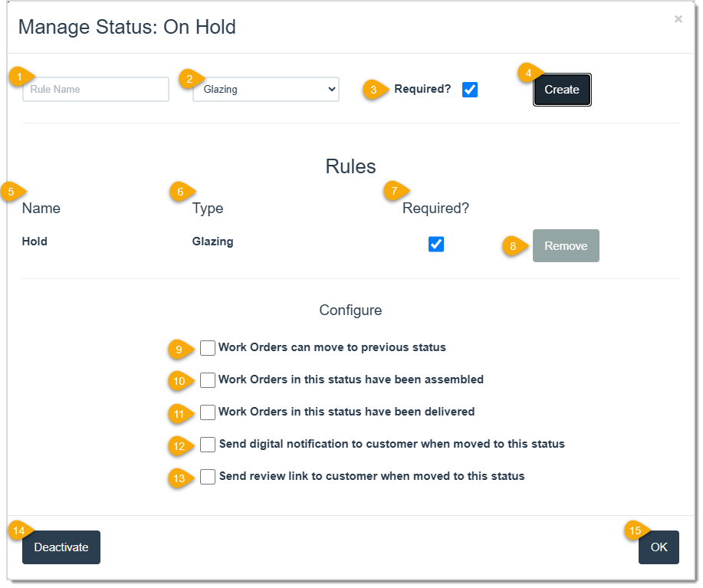Click the Create button
Image resolution: width=703 pixels, height=588 pixels.
[x=562, y=90]
